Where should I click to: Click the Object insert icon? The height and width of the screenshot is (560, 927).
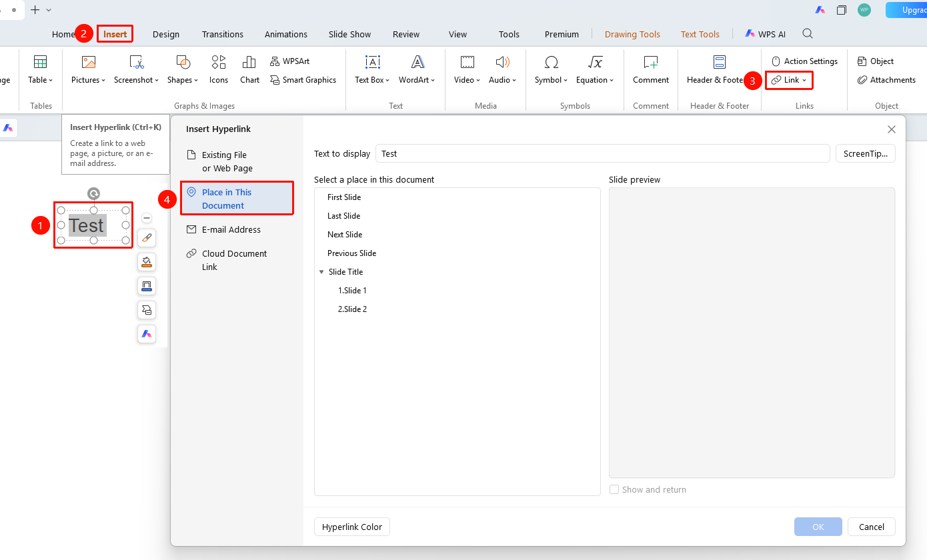pyautogui.click(x=862, y=61)
